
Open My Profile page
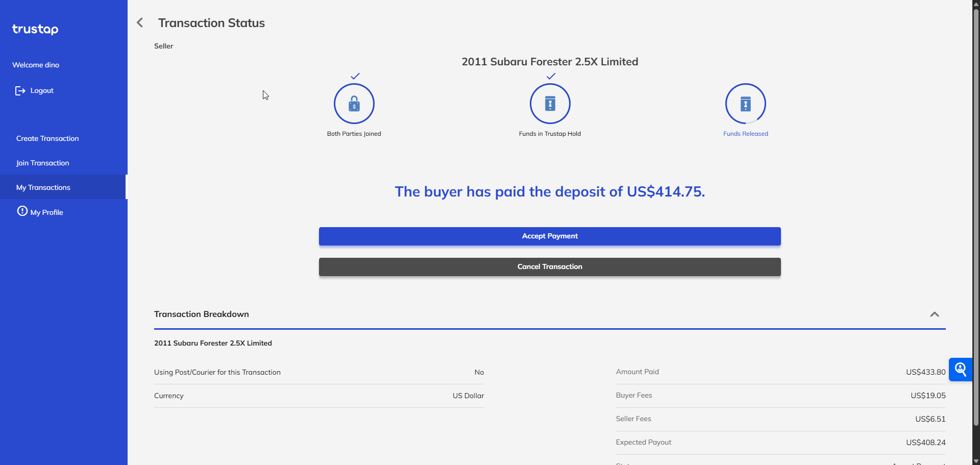click(46, 212)
